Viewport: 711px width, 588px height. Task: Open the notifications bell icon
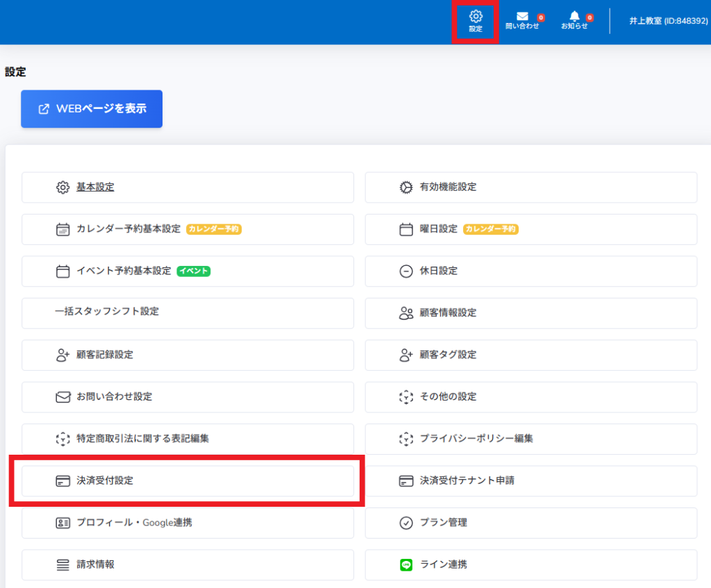click(574, 17)
